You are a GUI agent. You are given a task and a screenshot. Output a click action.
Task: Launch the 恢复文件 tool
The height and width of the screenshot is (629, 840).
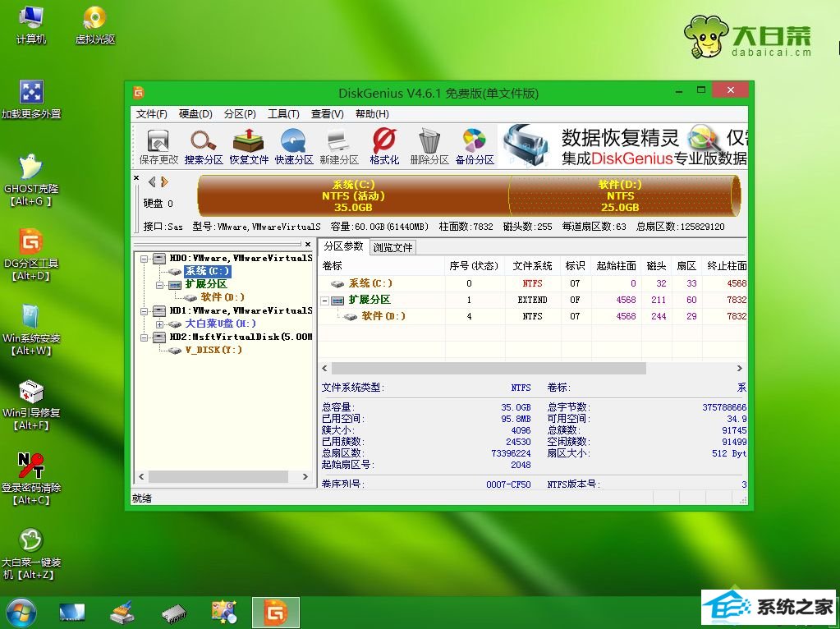(249, 146)
